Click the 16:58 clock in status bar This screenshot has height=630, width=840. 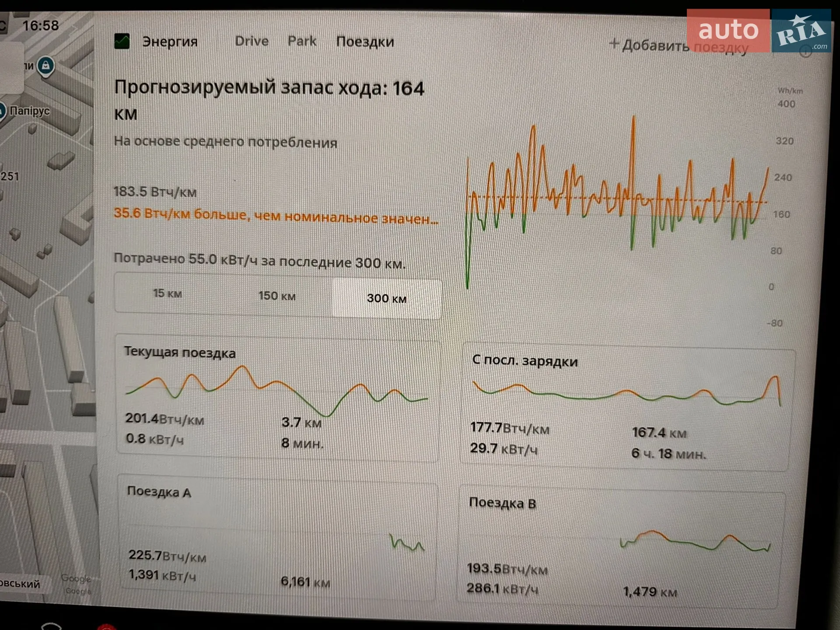pos(40,25)
